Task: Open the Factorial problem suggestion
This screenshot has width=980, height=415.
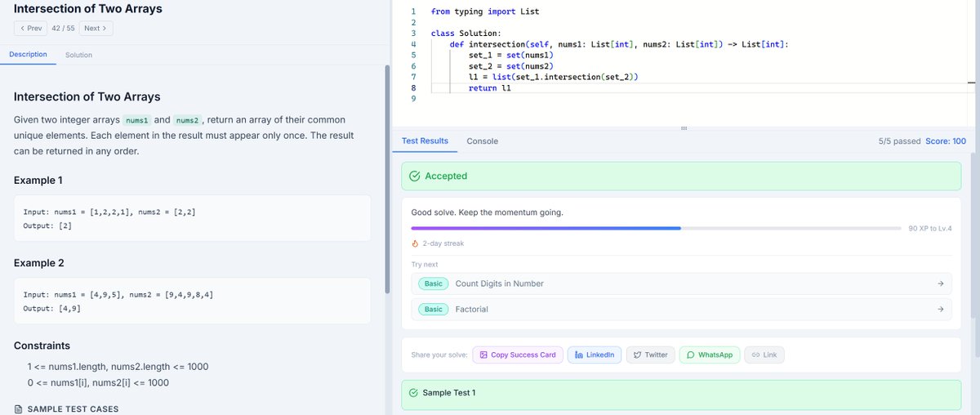Action: point(681,309)
